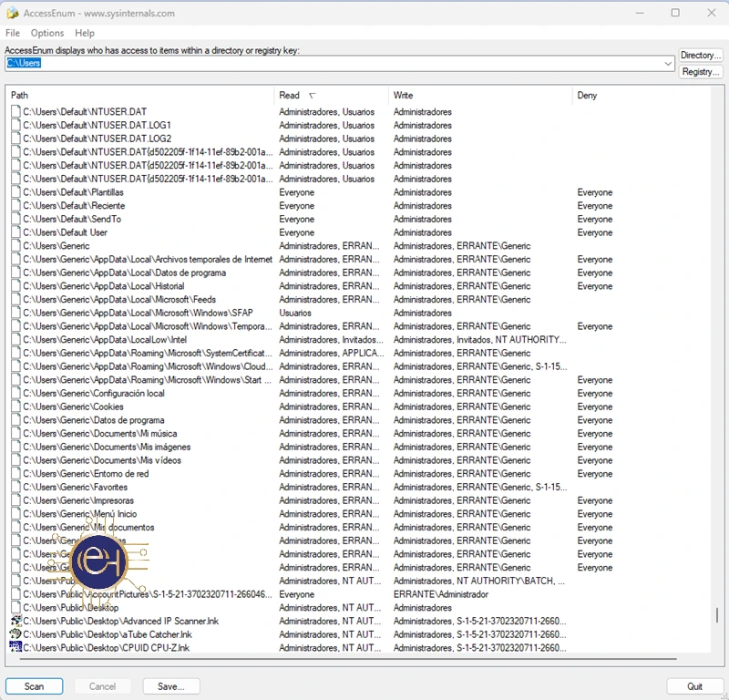
Task: Click Write cell 'Administradores, NT AUTHORITY\BATCH'
Action: (x=479, y=581)
